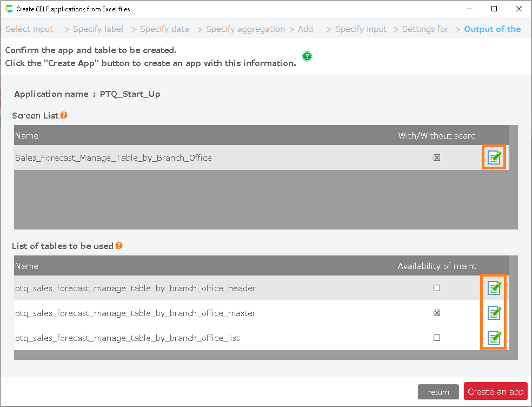
Task: Enable maintenance checkbox for list table
Action: (x=437, y=338)
